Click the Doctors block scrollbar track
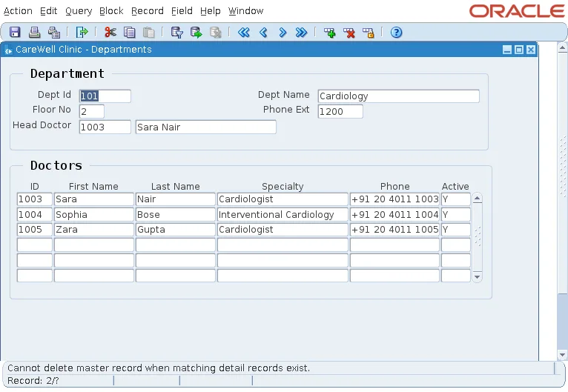Viewport: 568px width, 392px height. tap(477, 237)
